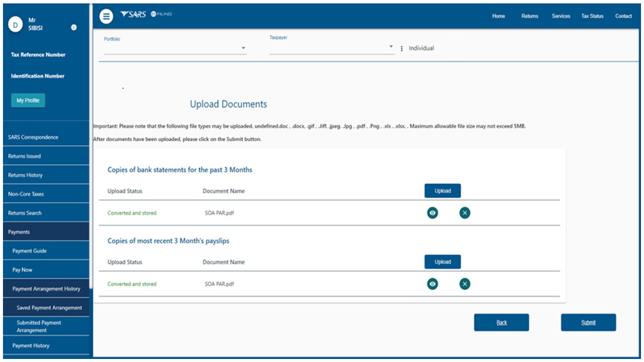Viewport: 644px width, 362px height.
Task: Open Tax Status from the top menu
Action: [592, 16]
